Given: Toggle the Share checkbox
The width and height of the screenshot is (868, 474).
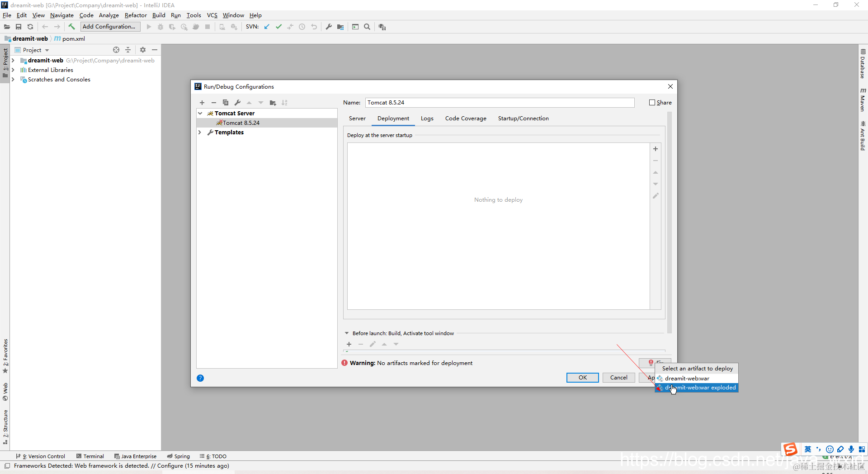Looking at the screenshot, I should tap(652, 103).
